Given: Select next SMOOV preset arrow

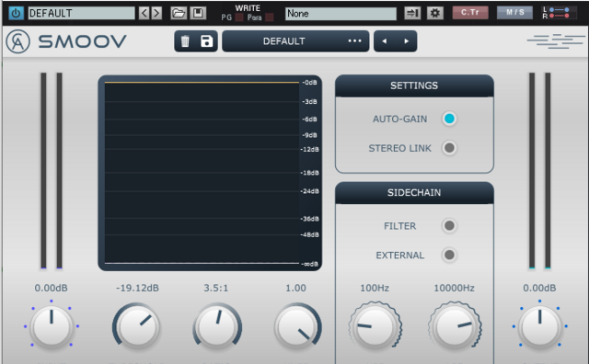Looking at the screenshot, I should click(x=407, y=41).
